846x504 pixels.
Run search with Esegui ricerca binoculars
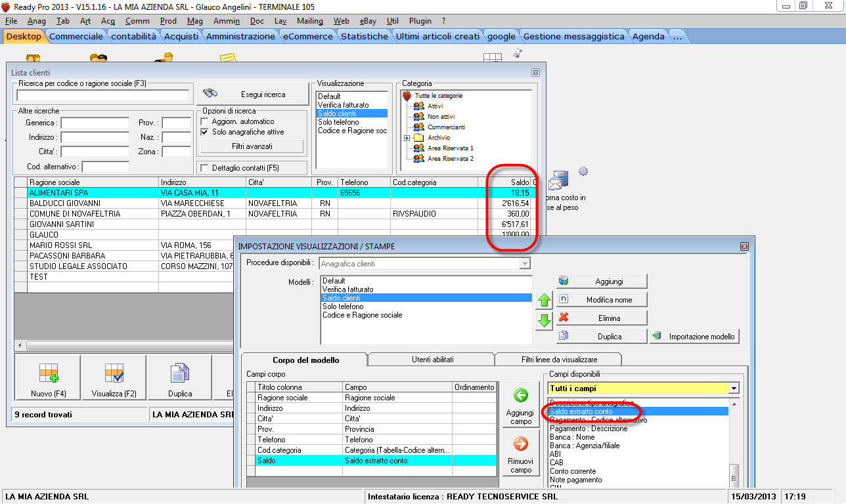[252, 94]
